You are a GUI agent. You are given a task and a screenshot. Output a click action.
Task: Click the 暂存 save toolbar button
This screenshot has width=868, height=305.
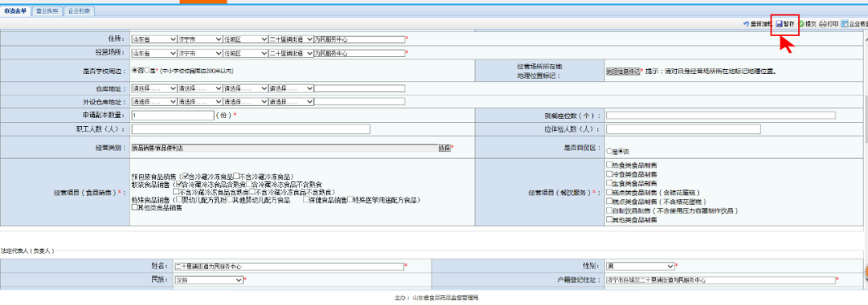tap(785, 24)
